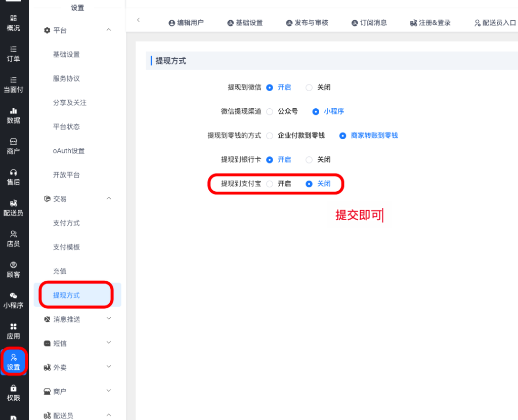Select the 商户 store icon in left sidebar
The height and width of the screenshot is (420, 518).
pyautogui.click(x=14, y=142)
